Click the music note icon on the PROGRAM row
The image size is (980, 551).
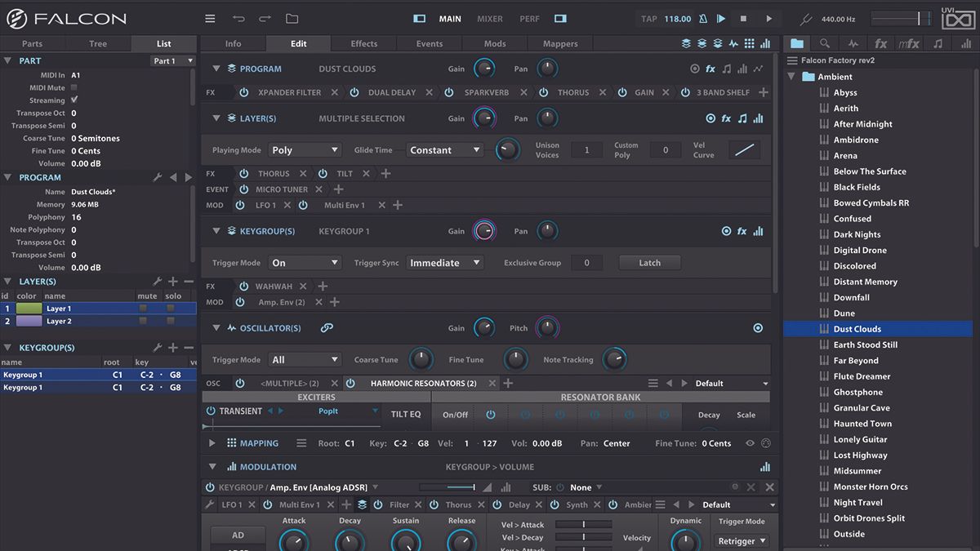pyautogui.click(x=726, y=69)
